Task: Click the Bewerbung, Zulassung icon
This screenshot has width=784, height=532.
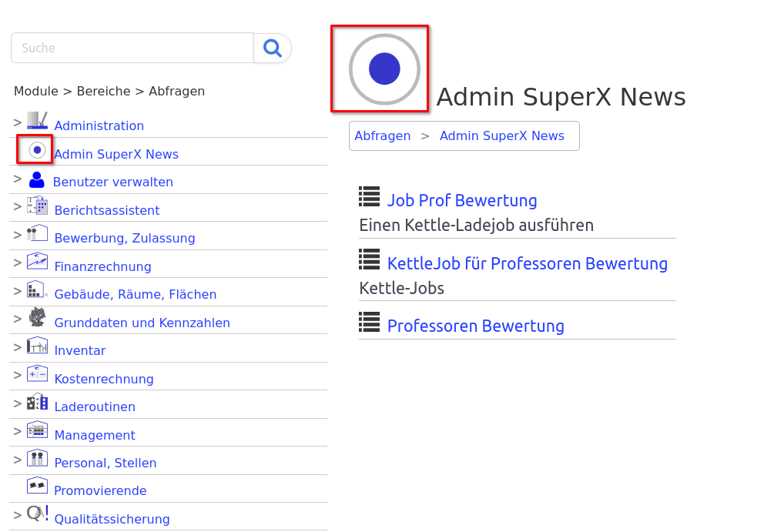Action: coord(37,233)
